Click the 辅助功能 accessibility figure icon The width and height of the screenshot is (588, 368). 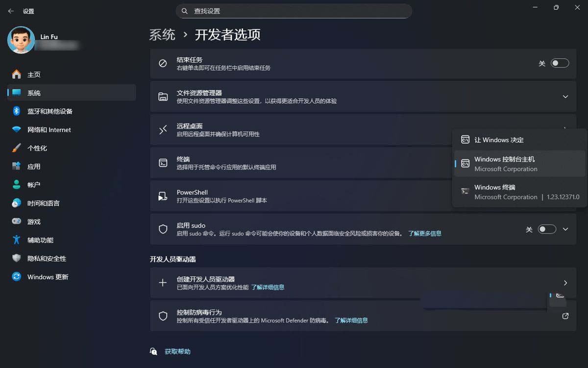click(17, 240)
